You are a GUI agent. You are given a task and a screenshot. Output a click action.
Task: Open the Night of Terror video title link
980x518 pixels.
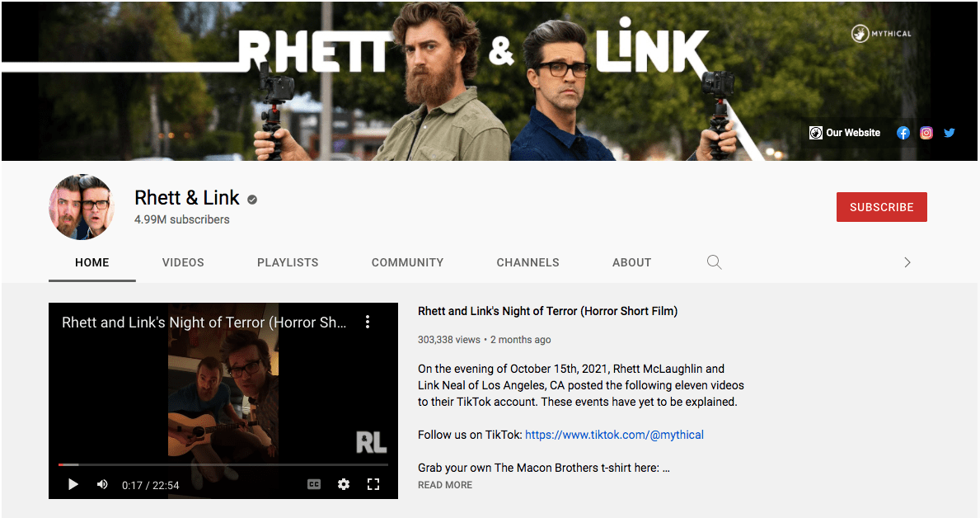547,311
